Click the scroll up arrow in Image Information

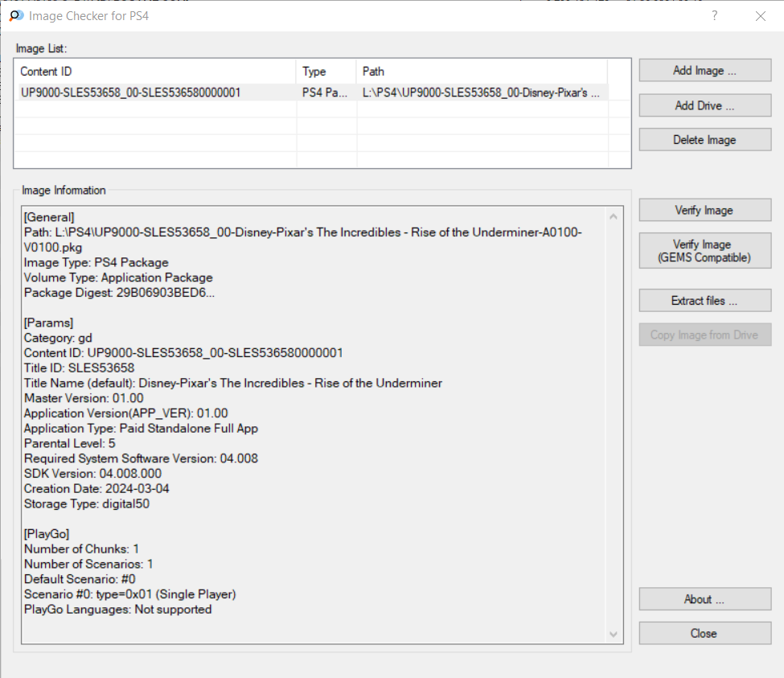click(x=614, y=216)
